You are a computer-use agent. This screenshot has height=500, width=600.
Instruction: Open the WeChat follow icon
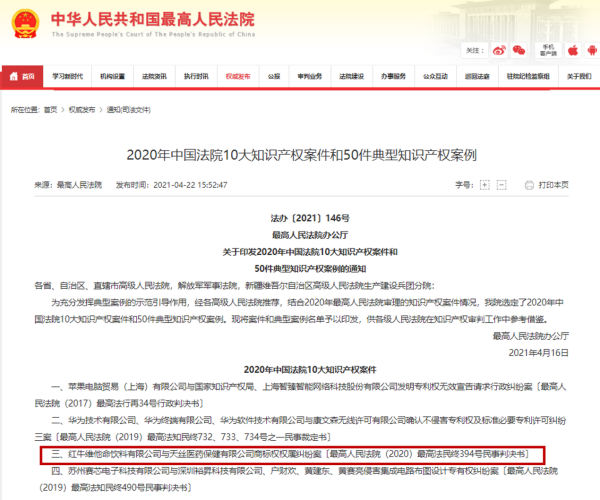(x=521, y=49)
